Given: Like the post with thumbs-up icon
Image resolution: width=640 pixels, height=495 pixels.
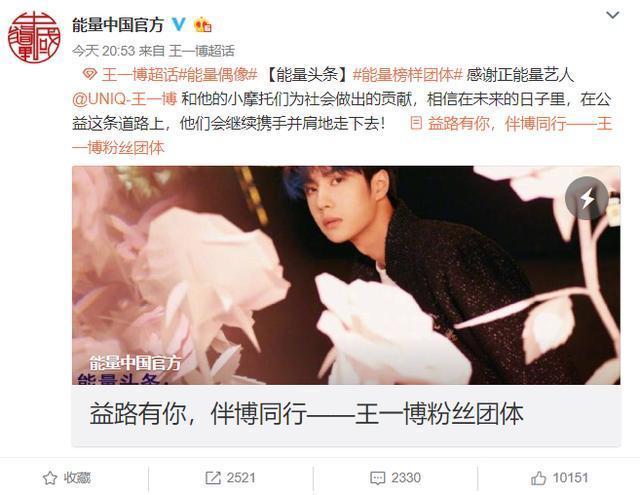Looking at the screenshot, I should 538,477.
